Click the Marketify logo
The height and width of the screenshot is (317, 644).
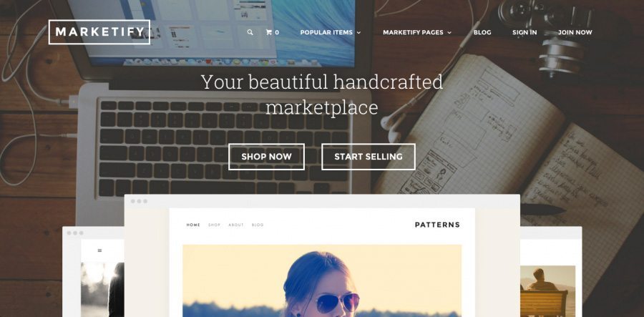tap(99, 32)
